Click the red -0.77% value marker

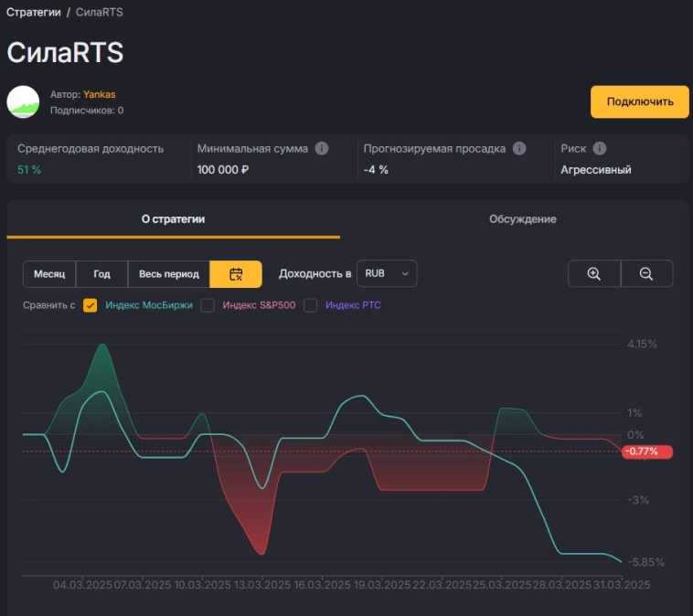coord(646,451)
